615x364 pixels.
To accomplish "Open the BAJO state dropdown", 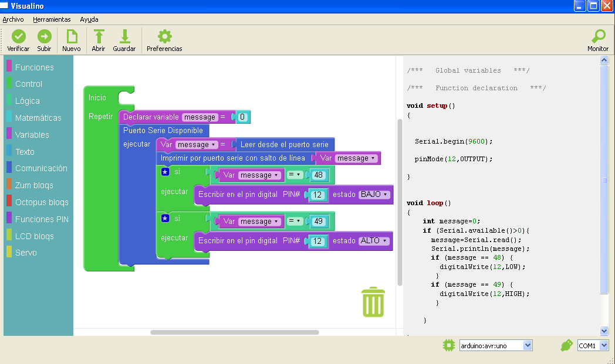I will [374, 195].
